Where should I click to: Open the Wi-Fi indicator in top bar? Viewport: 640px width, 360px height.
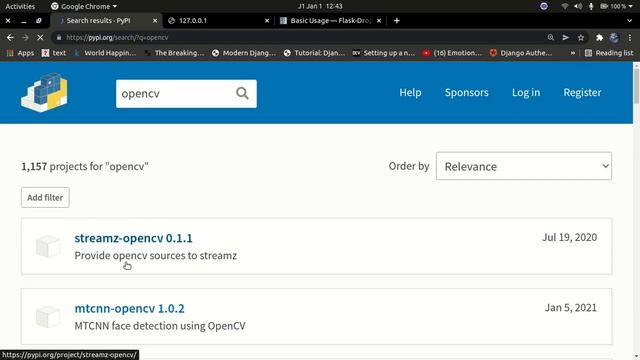point(565,6)
